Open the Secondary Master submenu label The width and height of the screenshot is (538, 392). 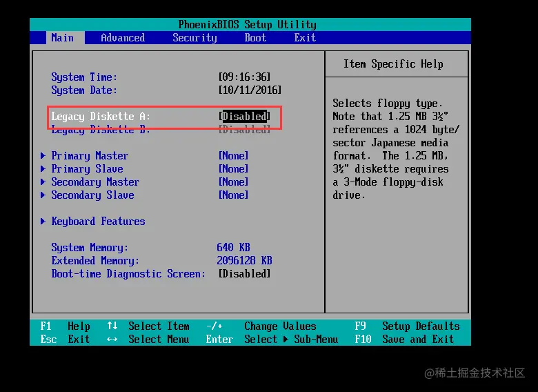tap(95, 182)
